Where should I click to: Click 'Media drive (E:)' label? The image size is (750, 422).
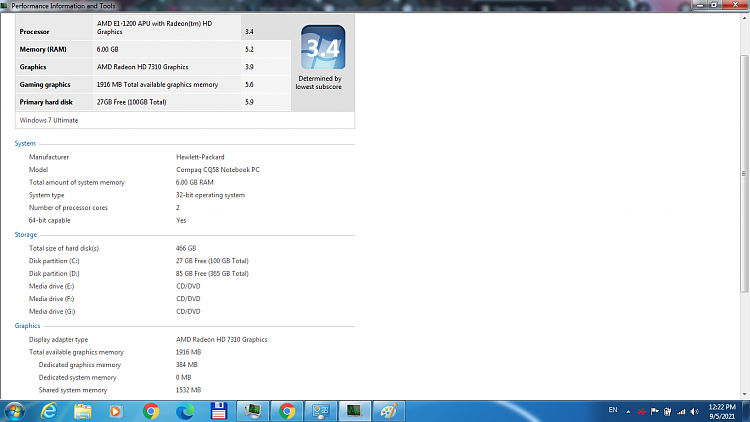click(51, 286)
